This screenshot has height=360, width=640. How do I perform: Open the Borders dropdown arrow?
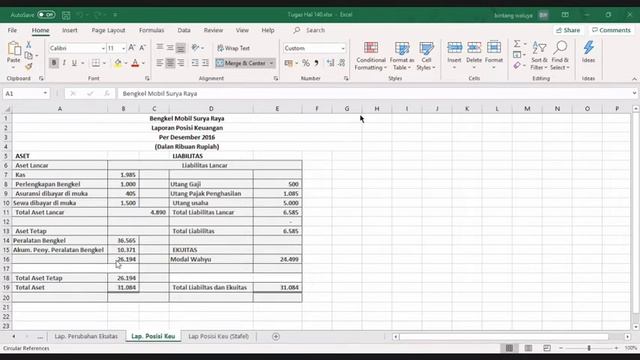104,63
